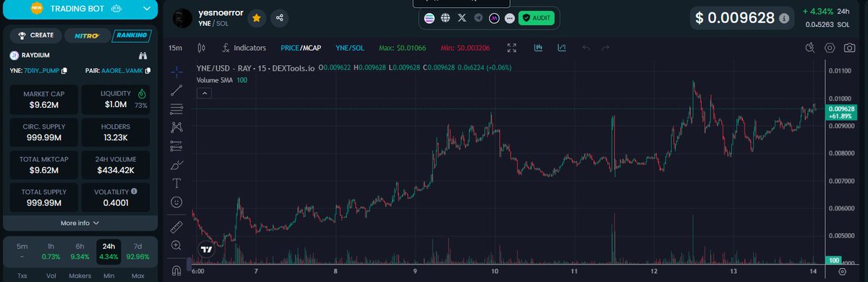Image resolution: width=868 pixels, height=282 pixels.
Task: Enter fullscreen chart mode
Action: pyautogui.click(x=512, y=48)
